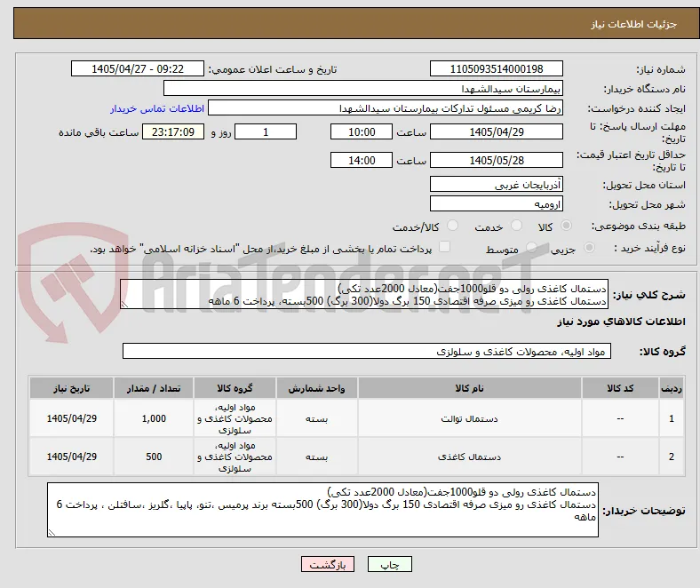Select the متوسط purchase type radio
The width and height of the screenshot is (700, 588).
pyautogui.click(x=531, y=248)
